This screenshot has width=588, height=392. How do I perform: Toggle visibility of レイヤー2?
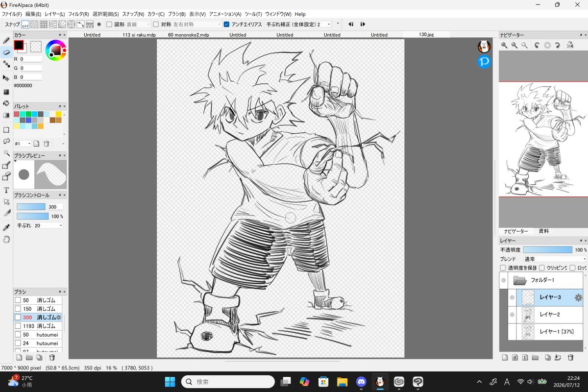tap(512, 314)
